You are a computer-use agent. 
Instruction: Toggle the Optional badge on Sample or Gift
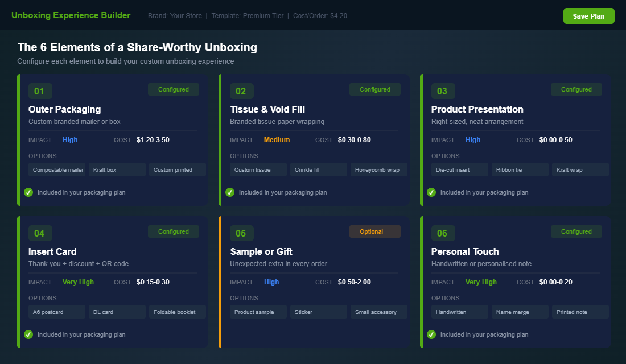point(374,231)
